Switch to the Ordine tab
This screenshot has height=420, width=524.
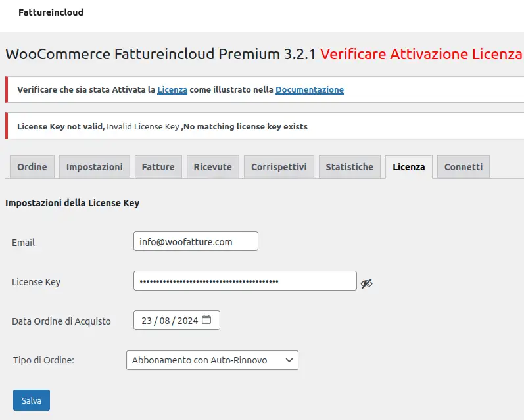point(32,167)
